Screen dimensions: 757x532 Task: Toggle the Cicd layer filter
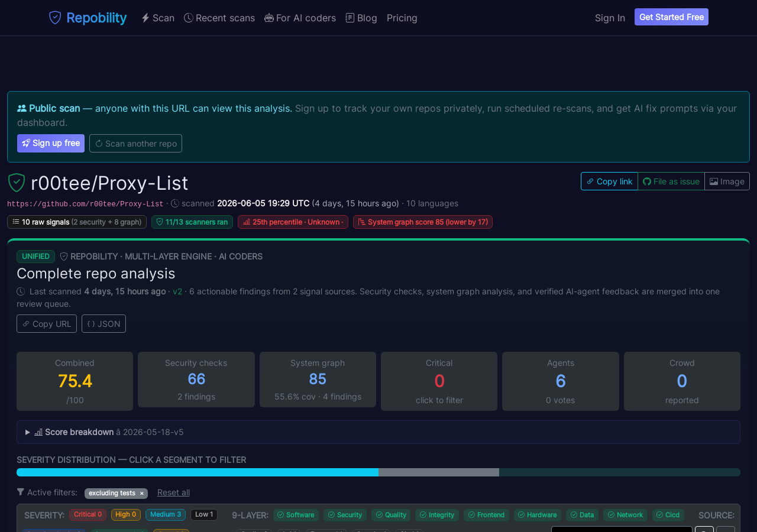(668, 515)
